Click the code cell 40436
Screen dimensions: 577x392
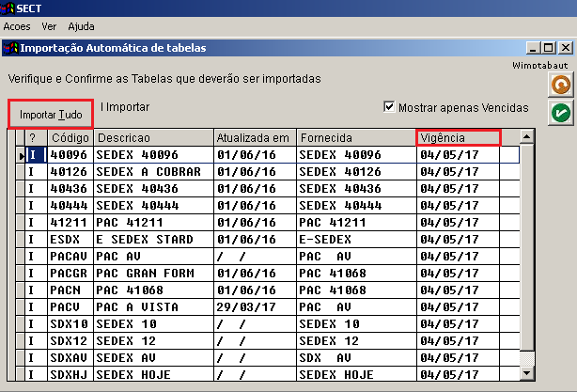(70, 189)
